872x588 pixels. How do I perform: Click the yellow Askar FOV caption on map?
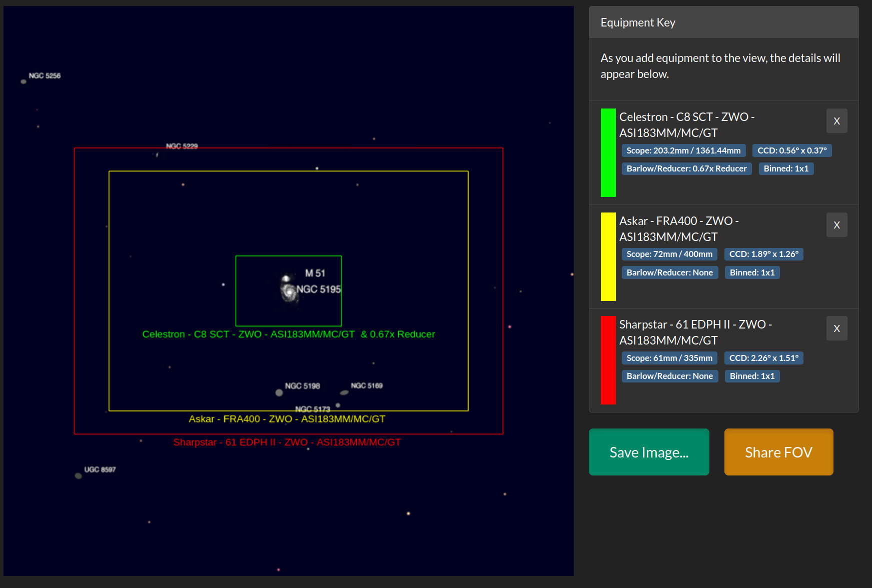[287, 419]
